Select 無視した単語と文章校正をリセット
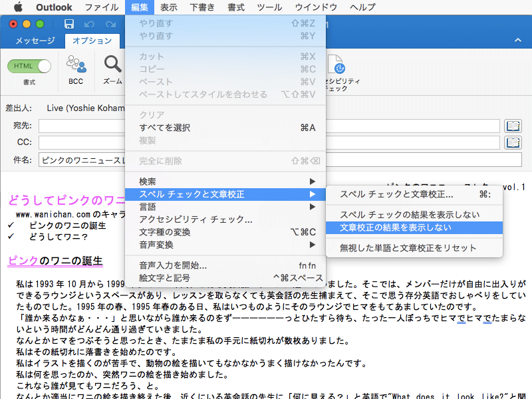The image size is (532, 399). coord(414,248)
